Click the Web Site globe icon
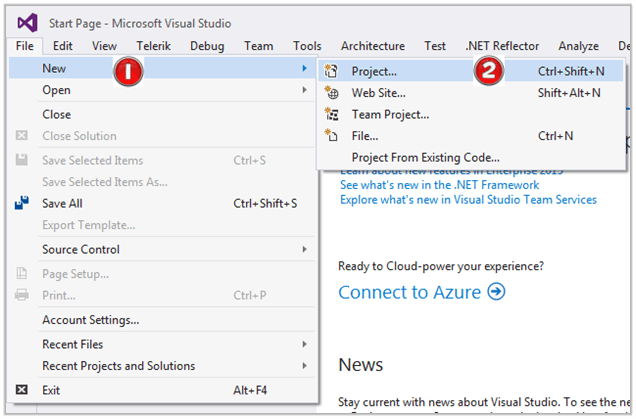Screen dimensions: 636x419 tap(331, 92)
